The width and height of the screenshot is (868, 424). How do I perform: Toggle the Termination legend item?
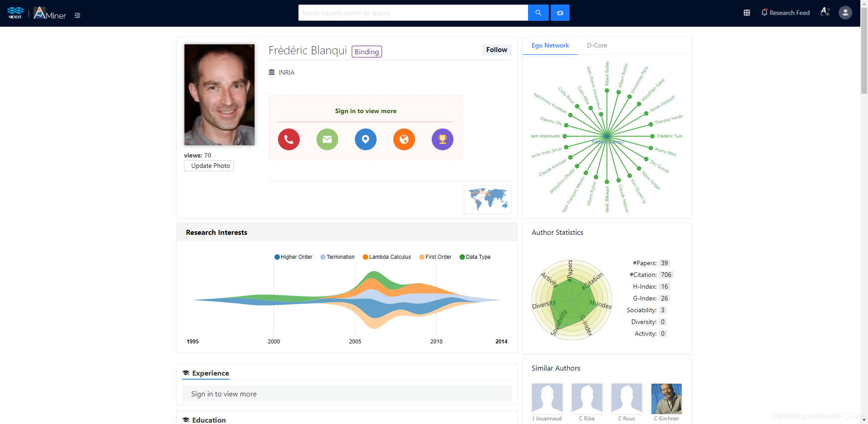[x=338, y=257]
